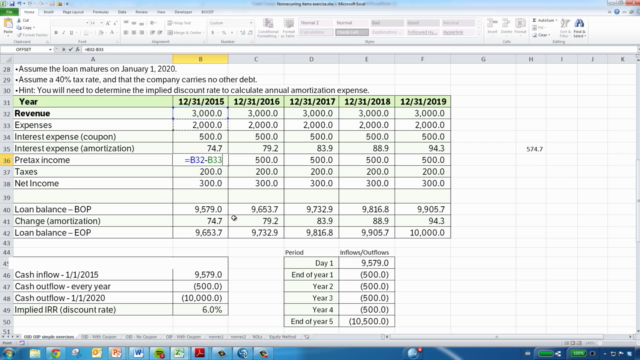Apply the 'Bad' cell style
640x360 pixels.
coord(387,23)
